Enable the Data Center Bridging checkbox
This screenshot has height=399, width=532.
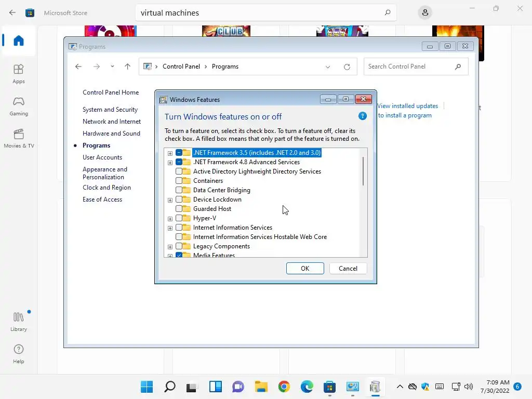[x=179, y=190]
